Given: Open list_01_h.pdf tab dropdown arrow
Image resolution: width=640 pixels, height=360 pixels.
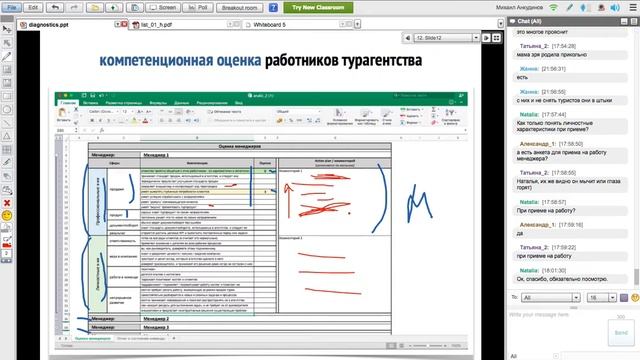Looking at the screenshot, I should coord(230,24).
